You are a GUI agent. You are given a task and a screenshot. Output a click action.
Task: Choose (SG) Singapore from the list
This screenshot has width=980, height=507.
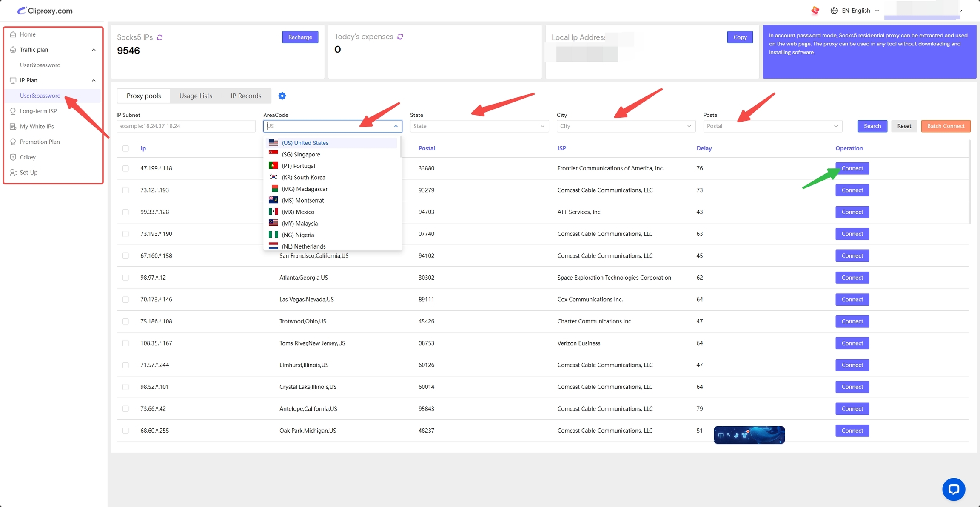pyautogui.click(x=301, y=154)
